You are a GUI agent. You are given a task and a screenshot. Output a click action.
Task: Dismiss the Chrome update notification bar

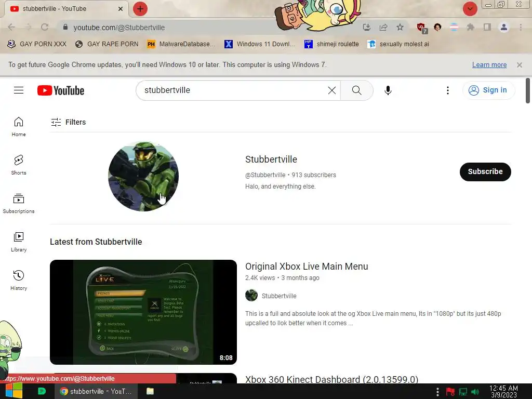pos(520,65)
